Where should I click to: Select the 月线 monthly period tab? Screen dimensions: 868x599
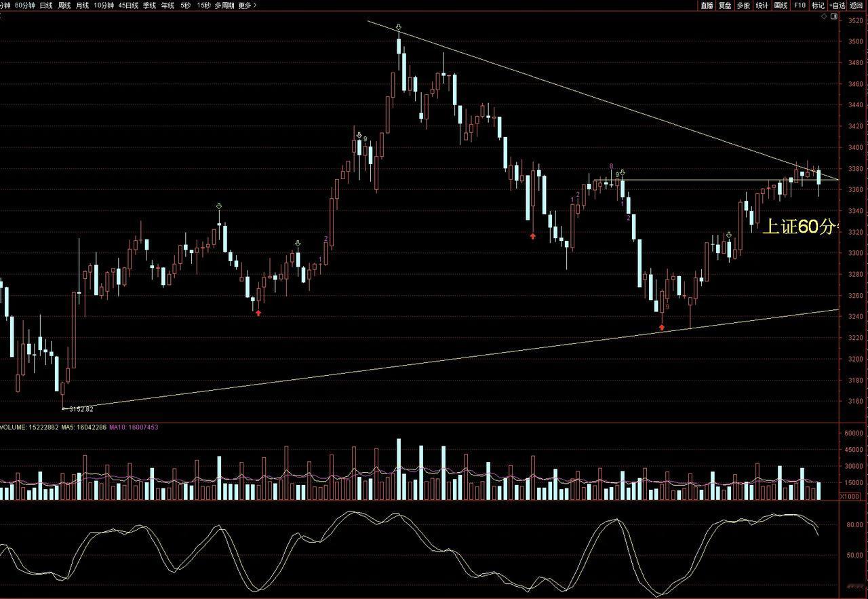coord(82,5)
